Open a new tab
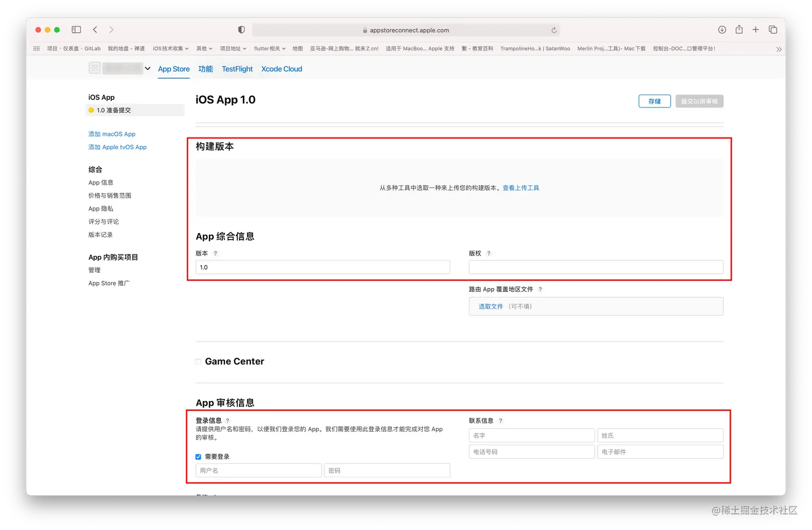 (756, 30)
